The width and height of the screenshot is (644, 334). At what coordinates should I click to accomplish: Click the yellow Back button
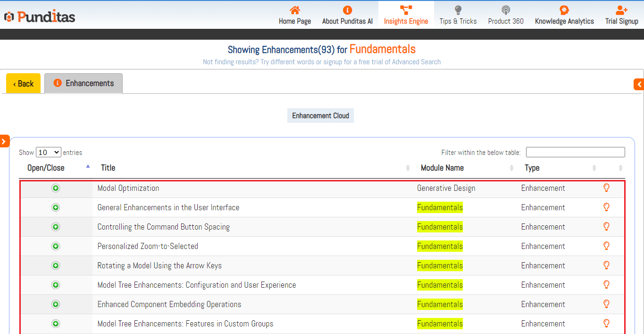tap(24, 84)
